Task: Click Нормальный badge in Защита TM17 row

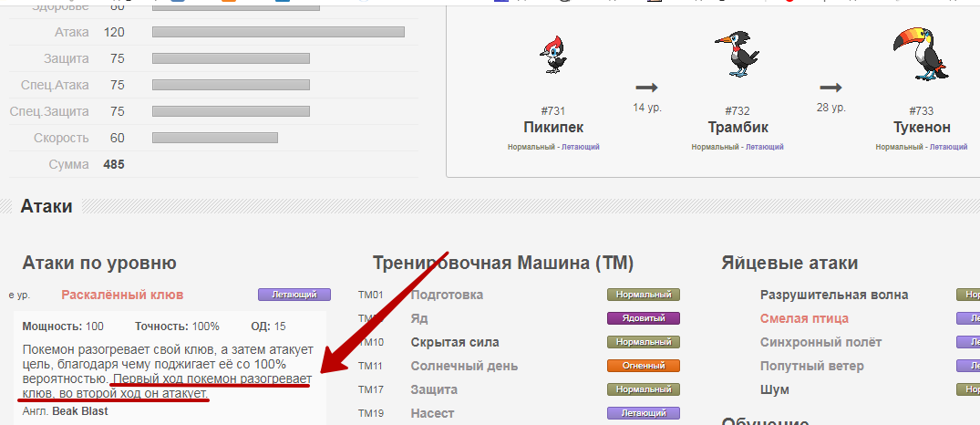Action: (643, 389)
